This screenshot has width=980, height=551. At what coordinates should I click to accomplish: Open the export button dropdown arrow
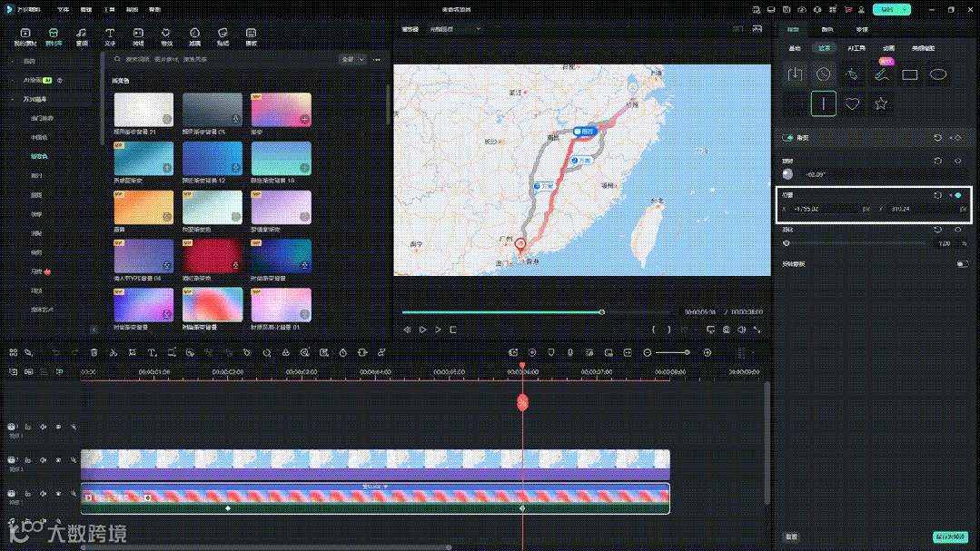tap(905, 9)
